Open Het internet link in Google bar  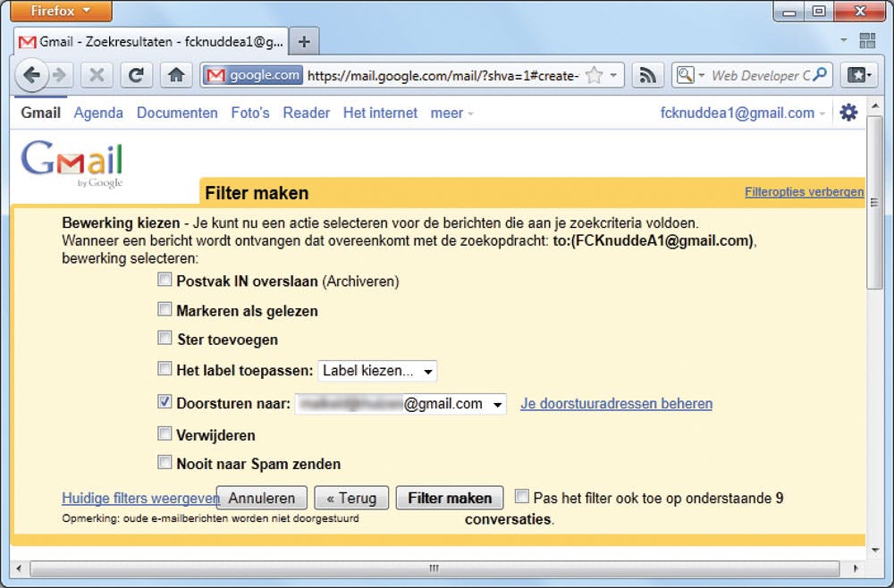(x=380, y=113)
